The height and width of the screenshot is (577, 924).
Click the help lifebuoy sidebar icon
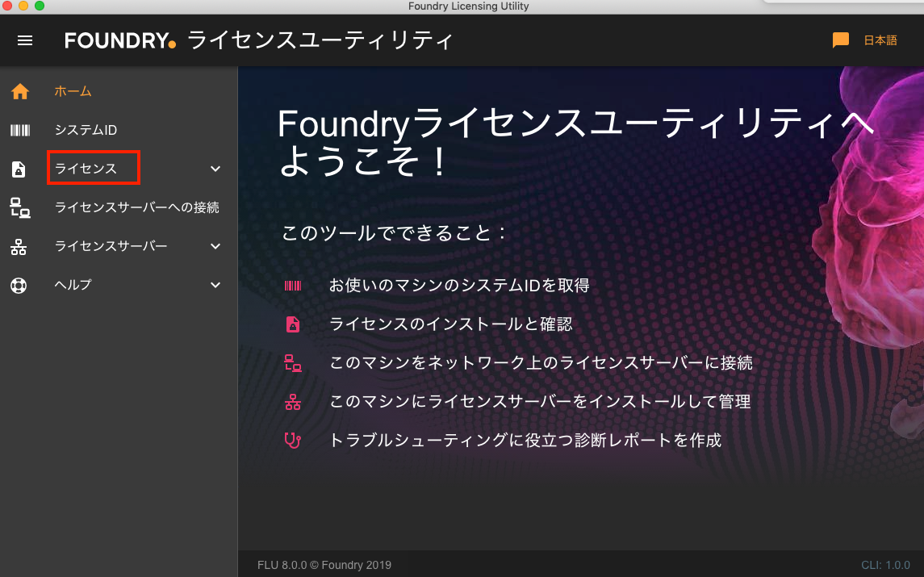tap(19, 286)
